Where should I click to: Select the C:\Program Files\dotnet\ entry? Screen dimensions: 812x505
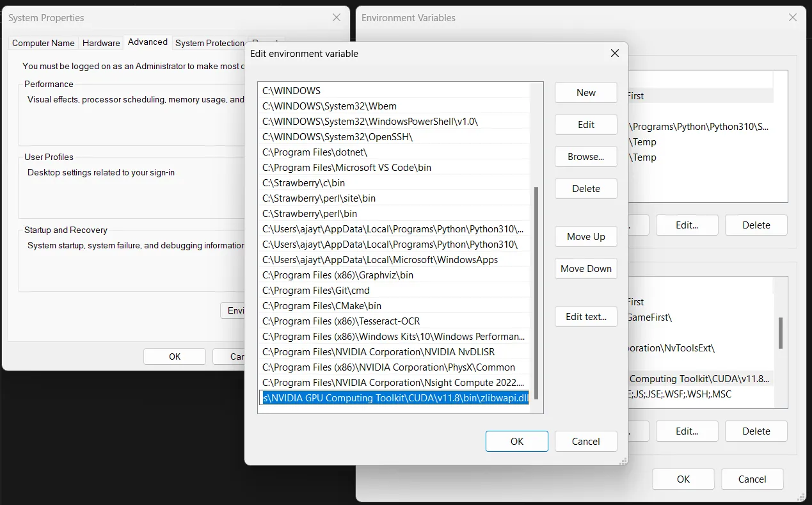pos(395,152)
